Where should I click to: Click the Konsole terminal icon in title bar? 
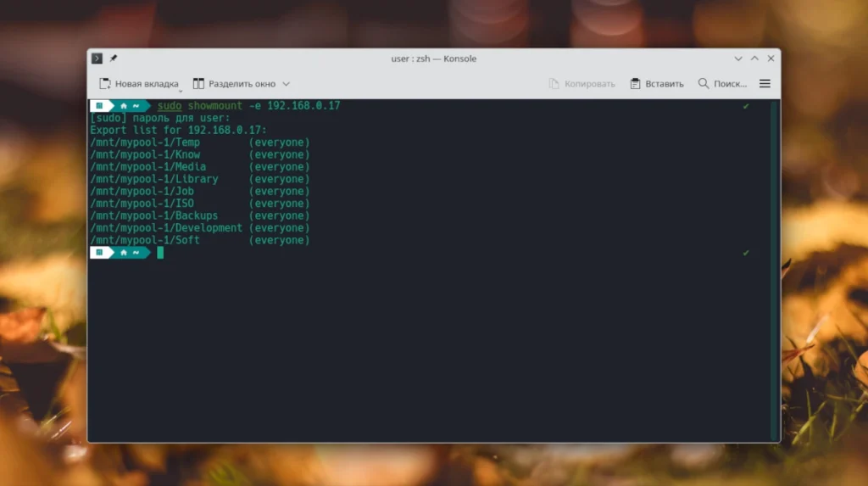tap(97, 59)
